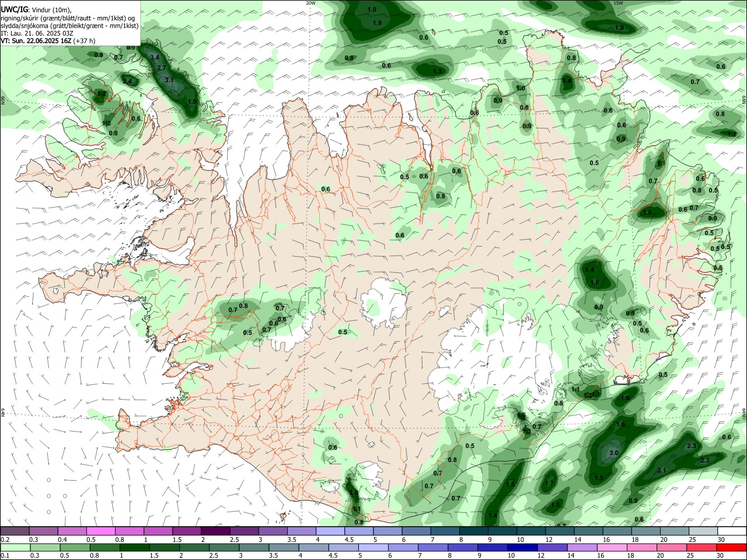The height and width of the screenshot is (560, 747).
Task: Select the darkest green bottom-row swatch between 1 and 1.5
Action: (x=134, y=547)
